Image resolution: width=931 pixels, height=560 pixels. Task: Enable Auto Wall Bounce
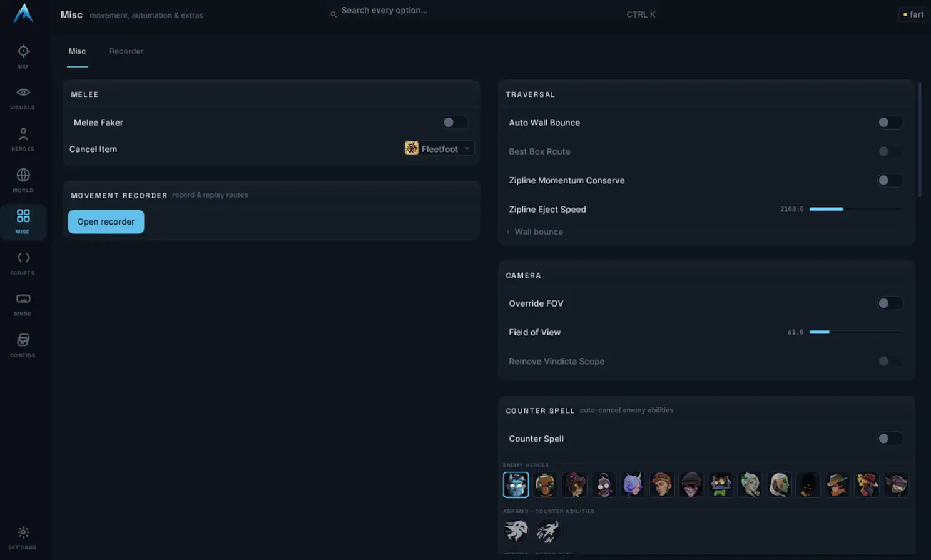(890, 123)
